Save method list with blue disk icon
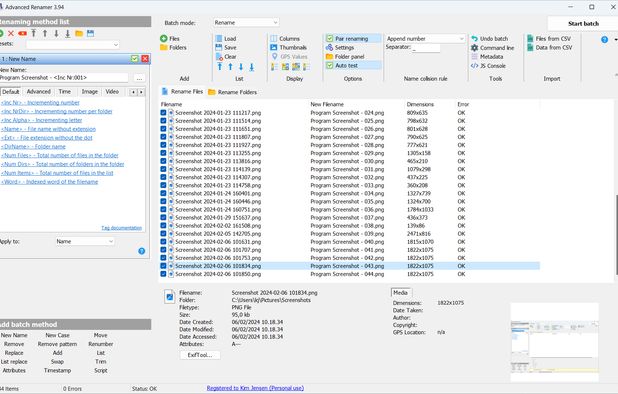The height and width of the screenshot is (394, 618). pyautogui.click(x=91, y=33)
